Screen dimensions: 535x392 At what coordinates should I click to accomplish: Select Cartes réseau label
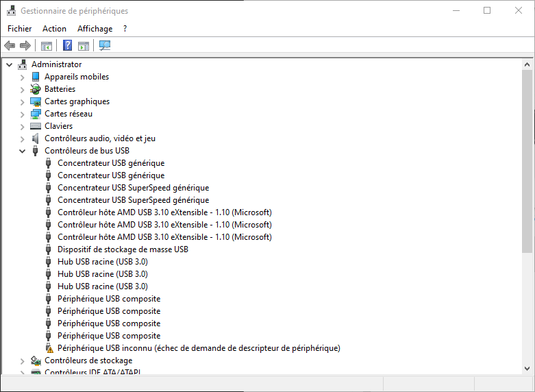pos(69,114)
